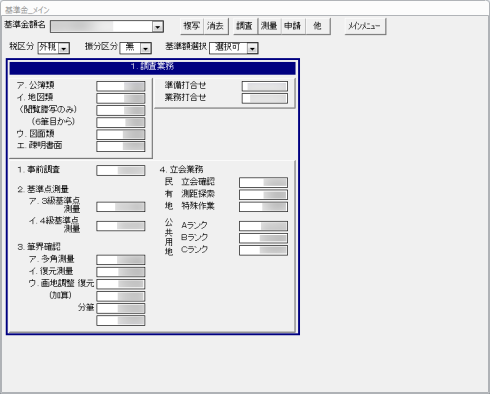Select the (閲覧謄写のみ) amount field
The height and width of the screenshot is (394, 490).
(x=121, y=110)
